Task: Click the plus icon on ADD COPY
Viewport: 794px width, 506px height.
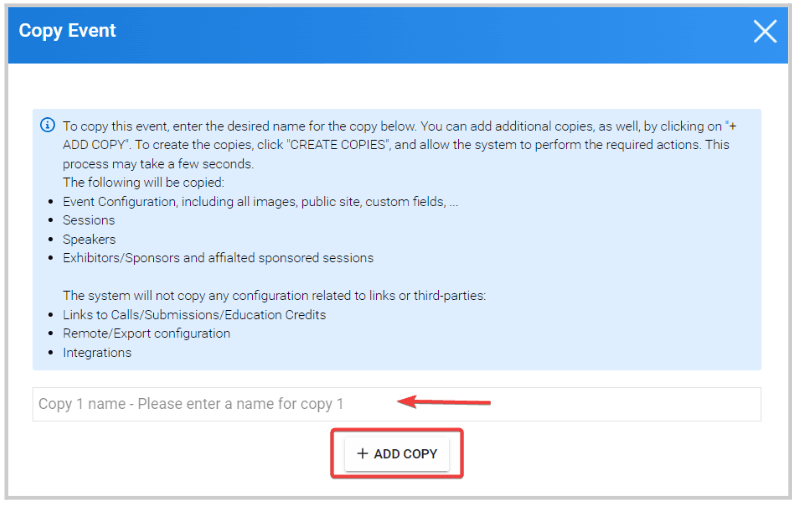Action: [362, 454]
